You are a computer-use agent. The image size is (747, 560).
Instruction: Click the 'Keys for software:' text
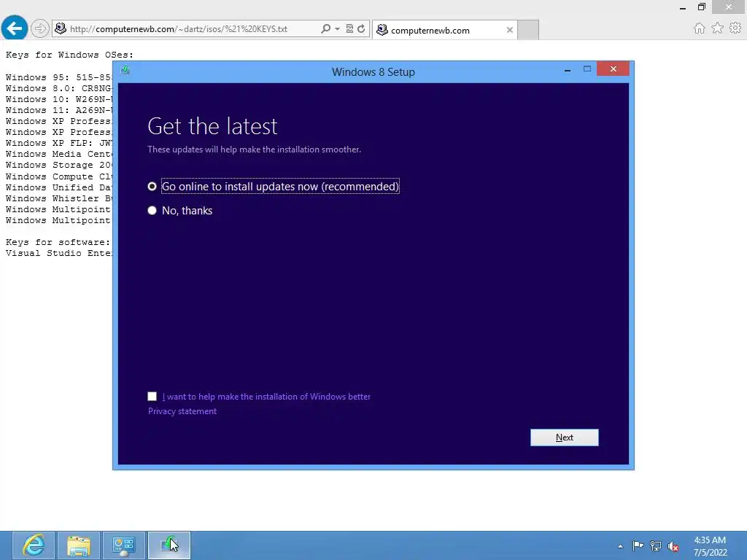pyautogui.click(x=58, y=242)
